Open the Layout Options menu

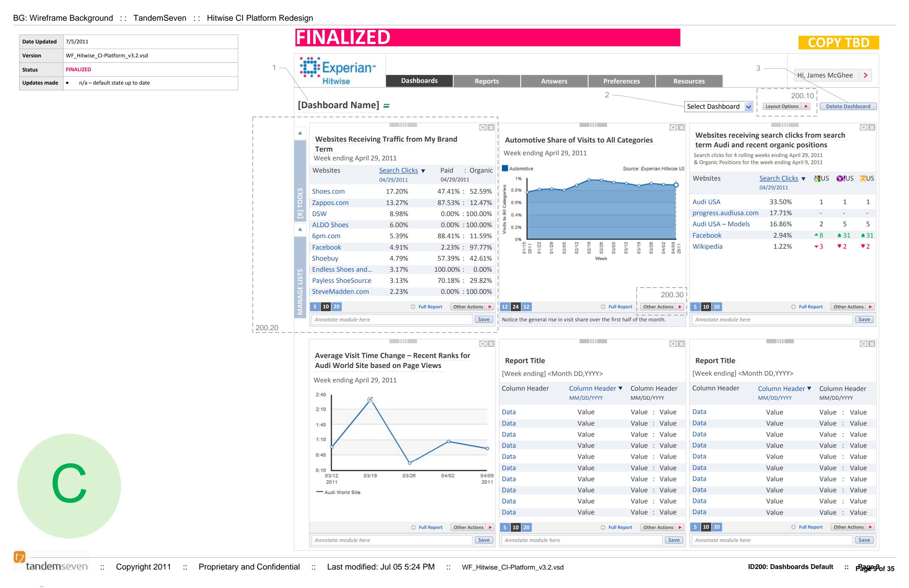pyautogui.click(x=786, y=106)
